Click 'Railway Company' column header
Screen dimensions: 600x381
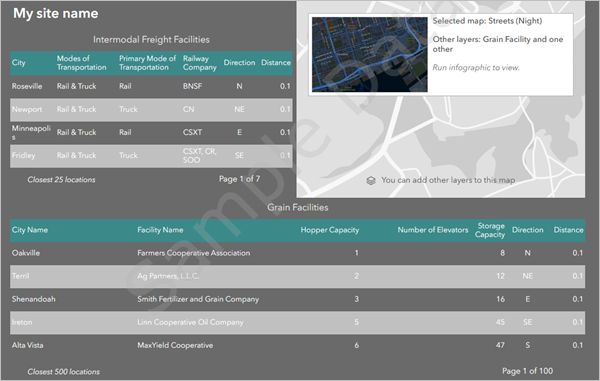click(200, 63)
